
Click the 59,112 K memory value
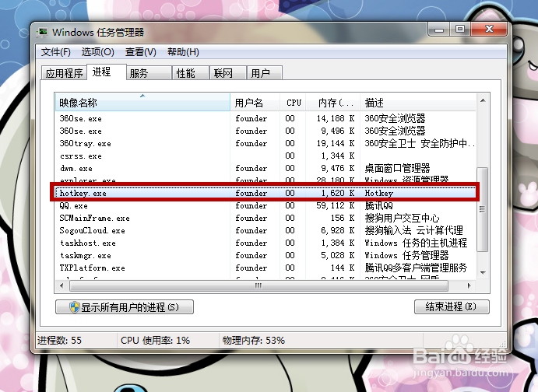click(x=336, y=205)
